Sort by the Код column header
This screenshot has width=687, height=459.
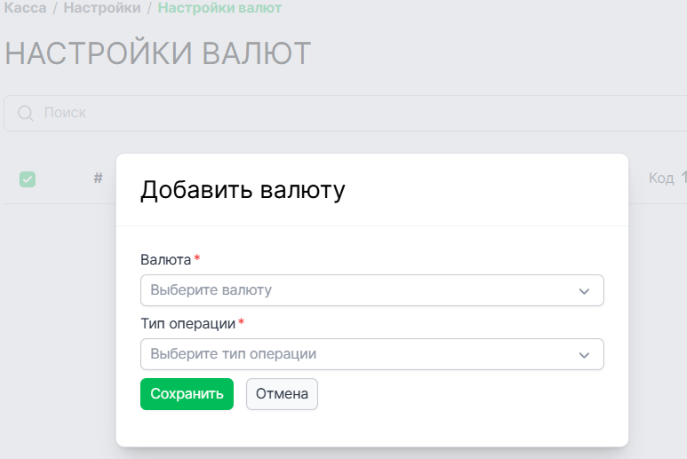click(661, 178)
